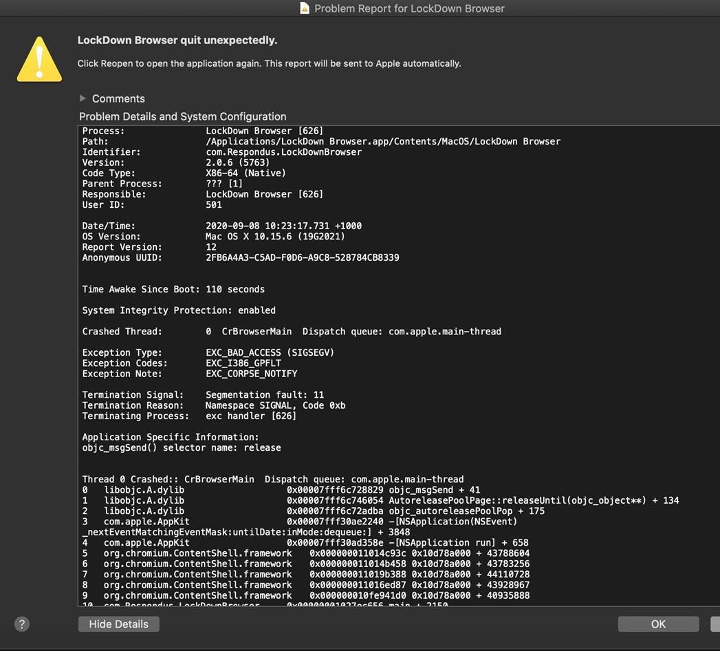Viewport: 720px width, 652px height.
Task: Click User ID value '501'
Action: [214, 205]
